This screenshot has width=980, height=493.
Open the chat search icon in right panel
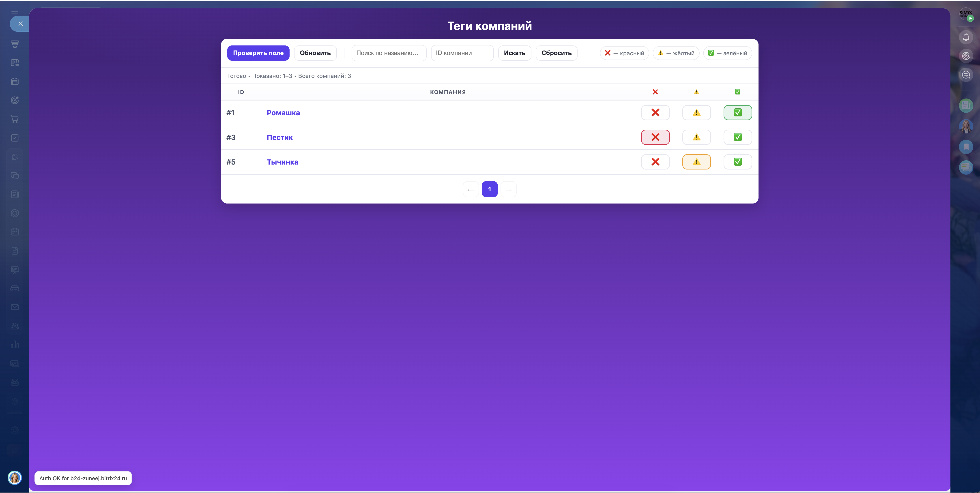(x=965, y=75)
